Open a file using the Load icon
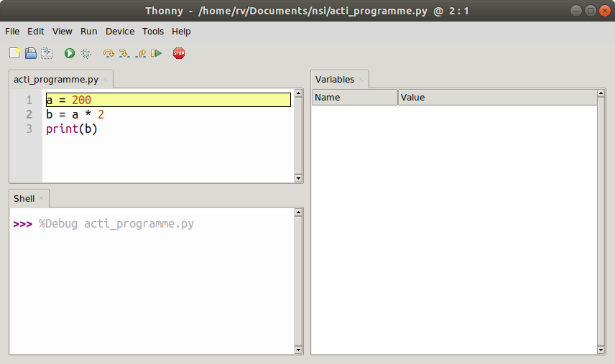This screenshot has height=364, width=615. (x=31, y=53)
